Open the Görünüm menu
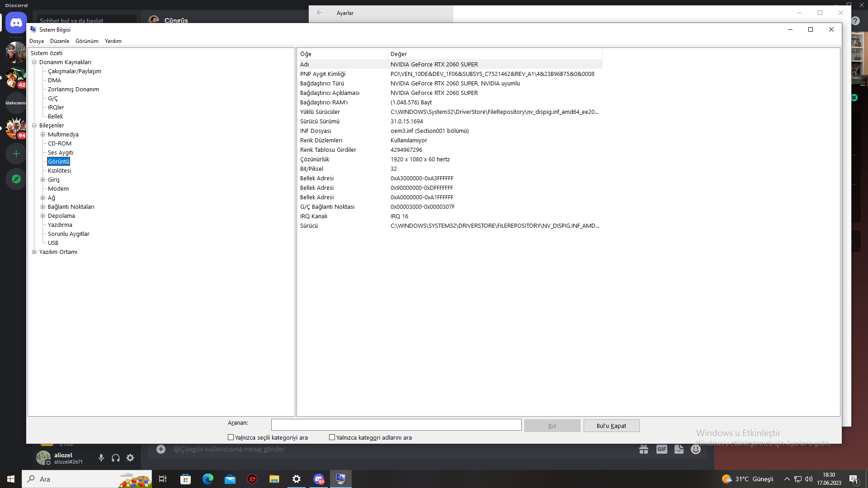This screenshot has width=868, height=488. 87,41
